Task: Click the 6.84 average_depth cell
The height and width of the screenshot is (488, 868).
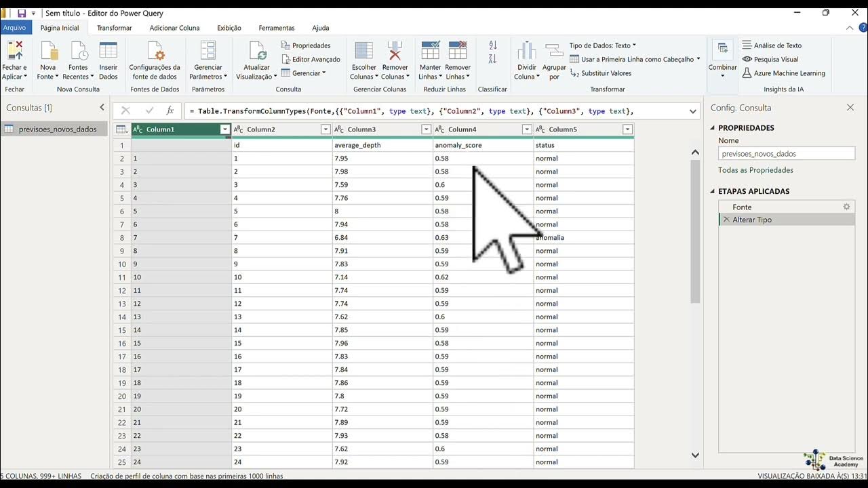Action: (x=382, y=238)
